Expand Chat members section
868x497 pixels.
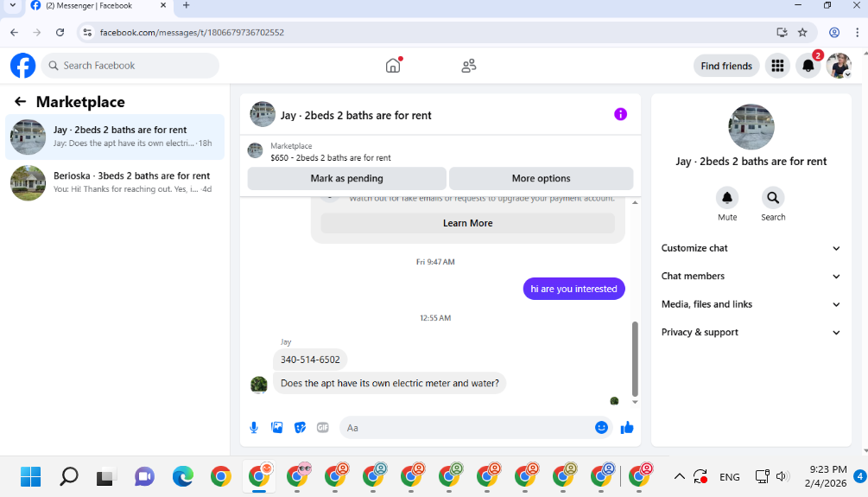pyautogui.click(x=751, y=276)
